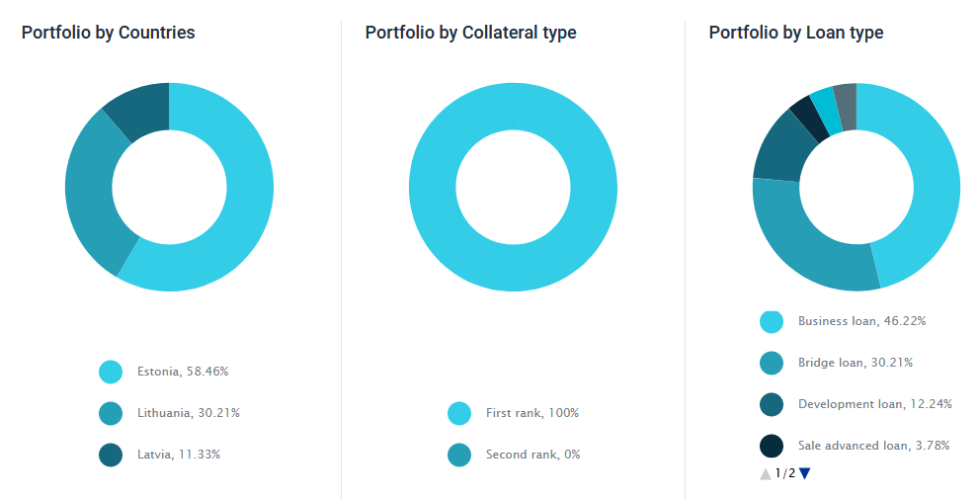Select the Estonia, 58.46% legend label
The height and width of the screenshot is (500, 980).
[183, 372]
